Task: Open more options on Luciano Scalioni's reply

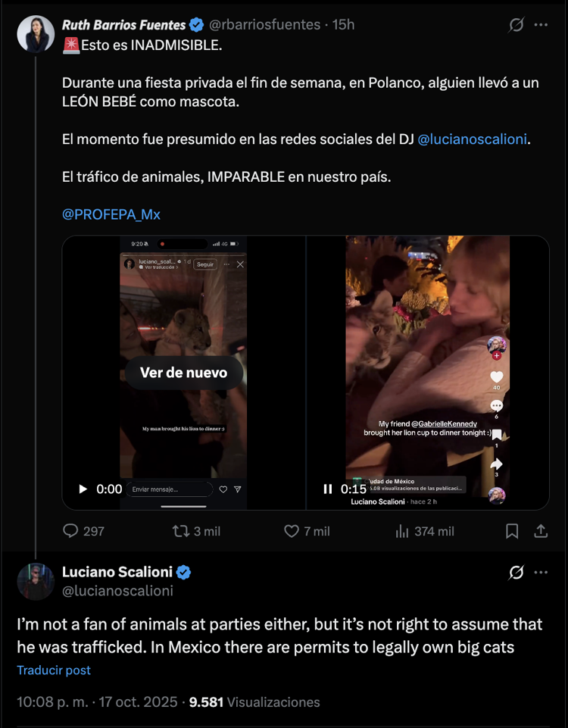Action: pos(541,573)
